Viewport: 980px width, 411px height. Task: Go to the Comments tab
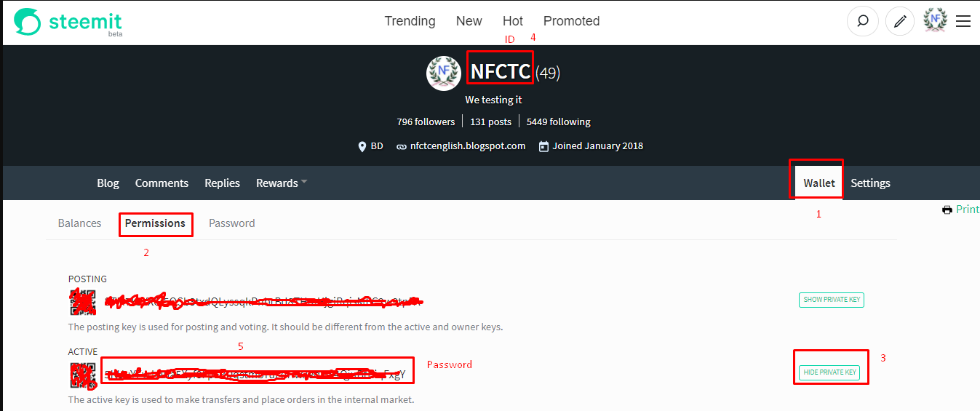[x=162, y=183]
